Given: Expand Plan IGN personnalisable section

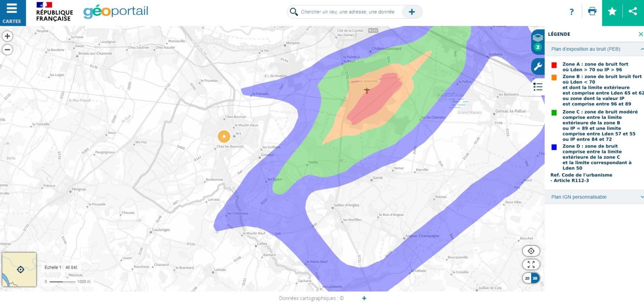Looking at the screenshot, I should pos(642,197).
